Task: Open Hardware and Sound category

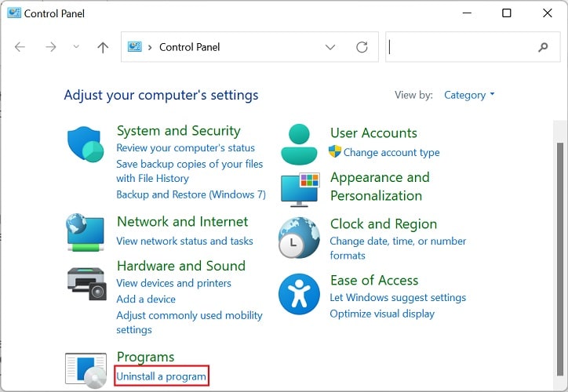Action: 181,266
